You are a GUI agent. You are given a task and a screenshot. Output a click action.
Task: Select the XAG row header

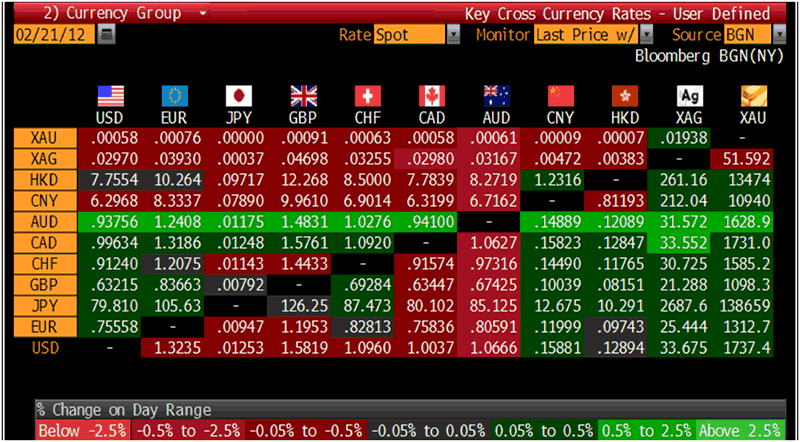45,159
